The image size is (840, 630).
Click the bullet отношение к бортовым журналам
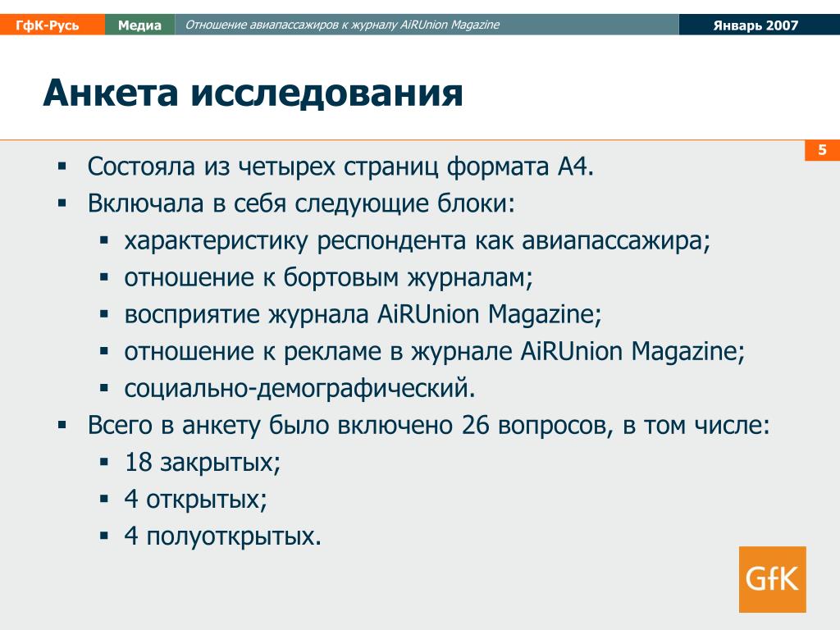click(x=328, y=278)
